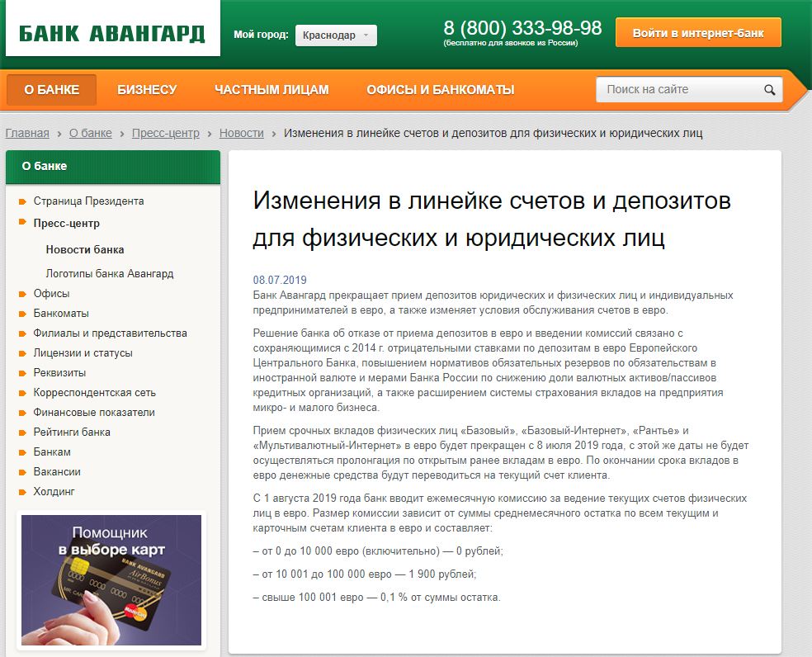
Task: Open Холдинг in sidebar
Action: (x=54, y=492)
